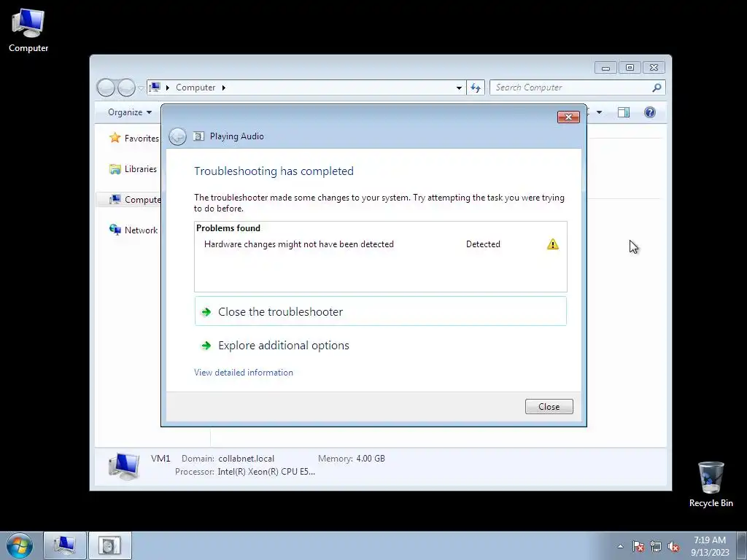Click Computer breadcrumb in address bar
The width and height of the screenshot is (747, 560).
[x=196, y=87]
